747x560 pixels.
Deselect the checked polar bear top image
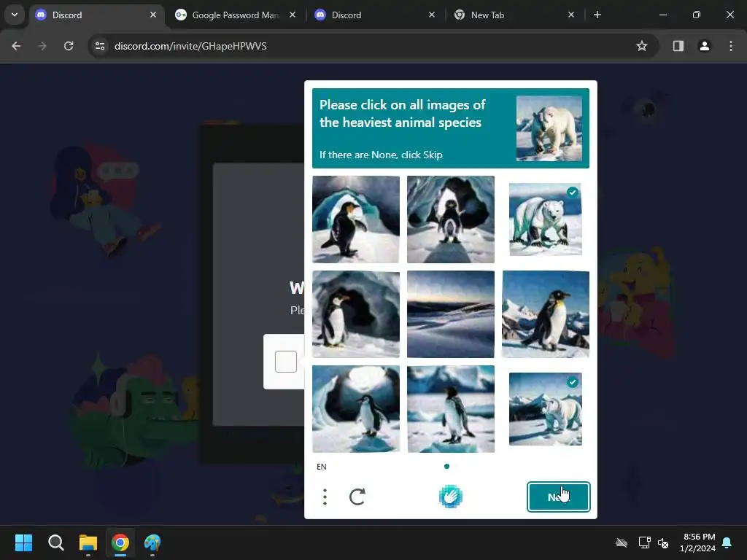546,219
